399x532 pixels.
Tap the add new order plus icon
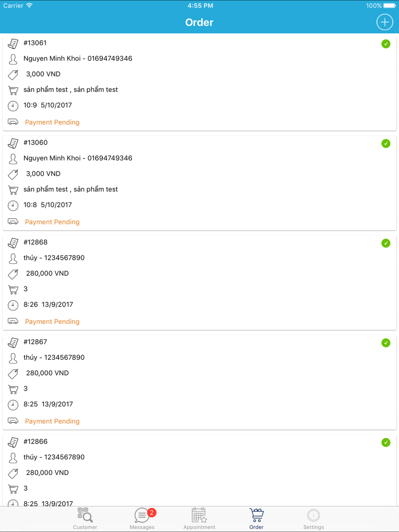click(385, 22)
